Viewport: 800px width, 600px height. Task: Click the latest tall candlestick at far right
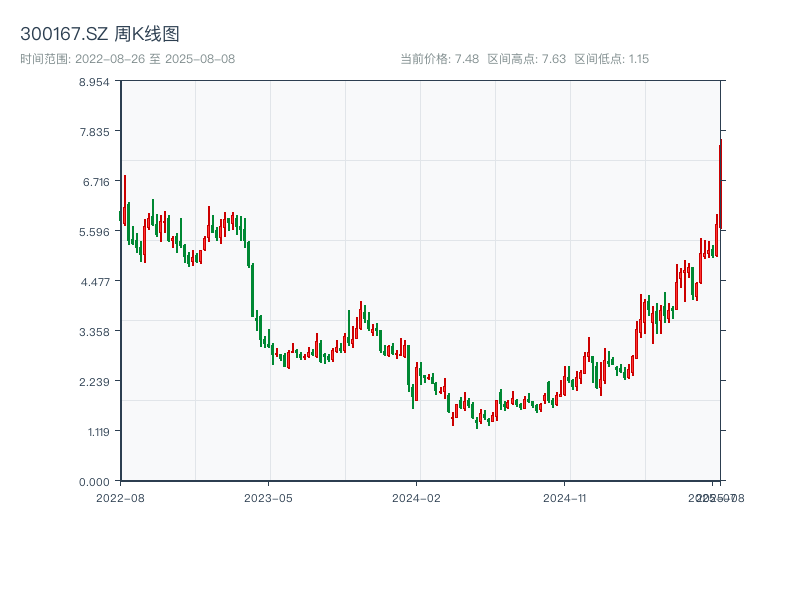tap(720, 185)
